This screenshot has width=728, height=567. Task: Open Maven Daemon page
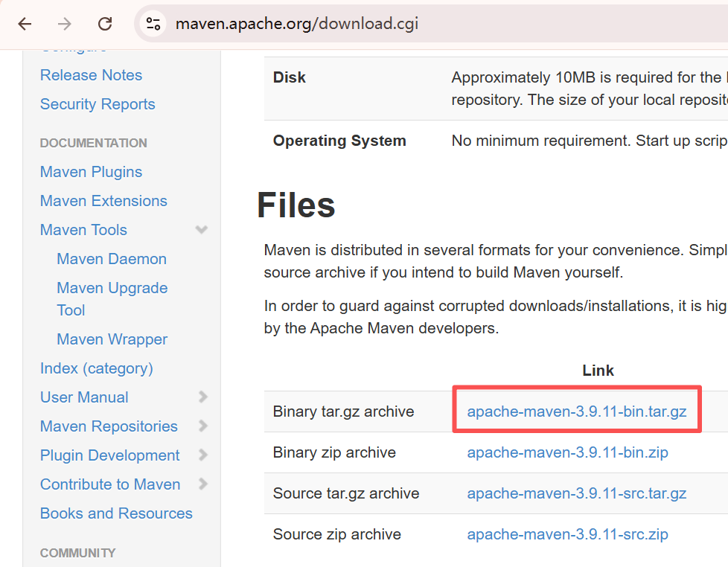(112, 259)
